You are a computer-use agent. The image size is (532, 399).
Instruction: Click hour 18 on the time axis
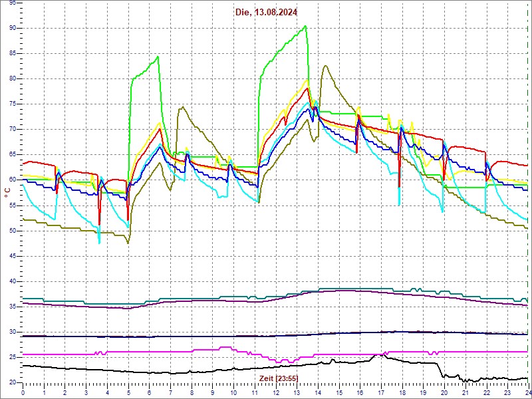402,392
